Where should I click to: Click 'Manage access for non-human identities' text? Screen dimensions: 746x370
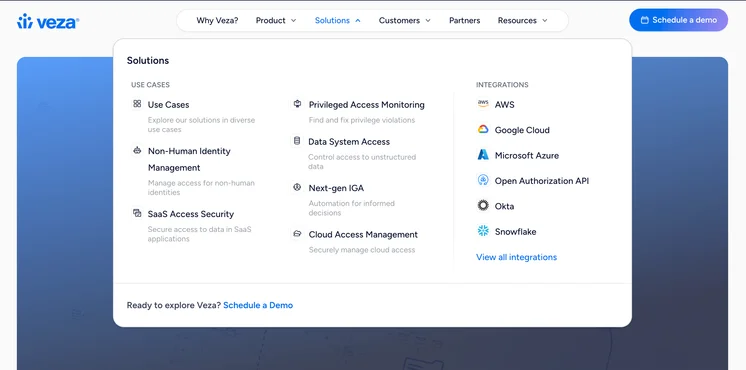[x=201, y=187]
